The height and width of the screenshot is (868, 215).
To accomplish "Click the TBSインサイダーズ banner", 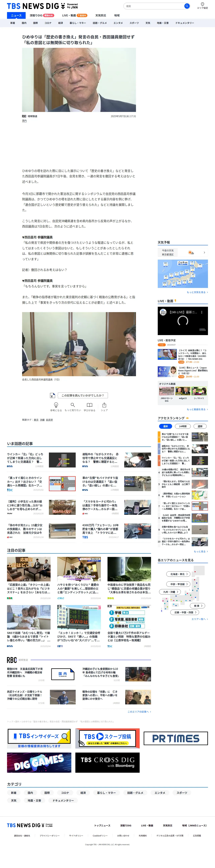I will point(39,738).
